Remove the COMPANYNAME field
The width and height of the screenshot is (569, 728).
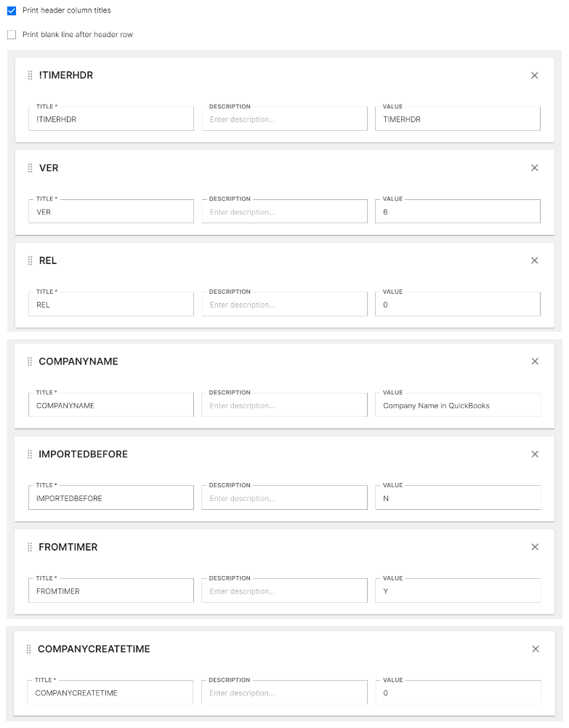coord(536,361)
